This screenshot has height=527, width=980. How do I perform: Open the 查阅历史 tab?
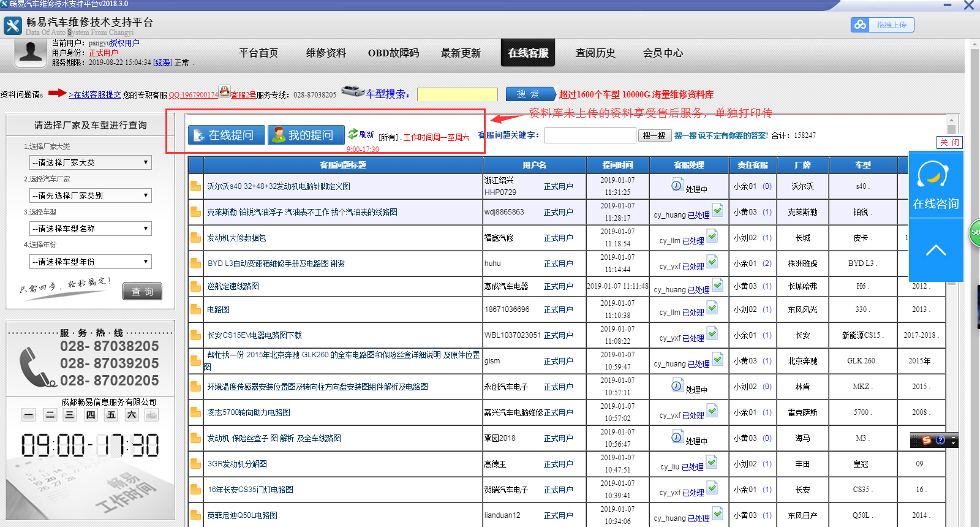click(595, 53)
